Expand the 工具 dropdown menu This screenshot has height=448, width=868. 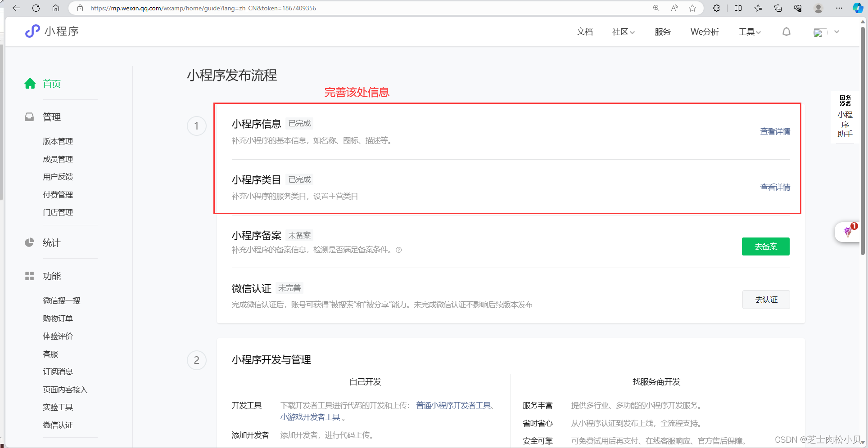[x=750, y=32]
